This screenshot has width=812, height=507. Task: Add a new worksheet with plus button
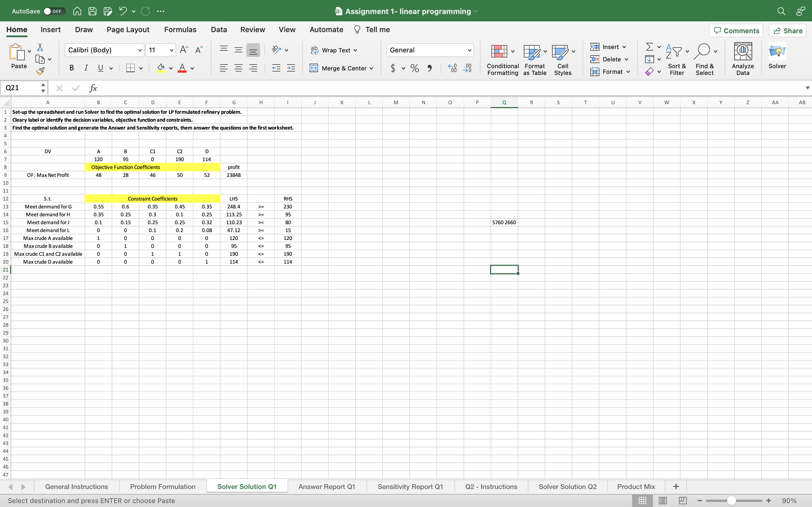point(676,486)
